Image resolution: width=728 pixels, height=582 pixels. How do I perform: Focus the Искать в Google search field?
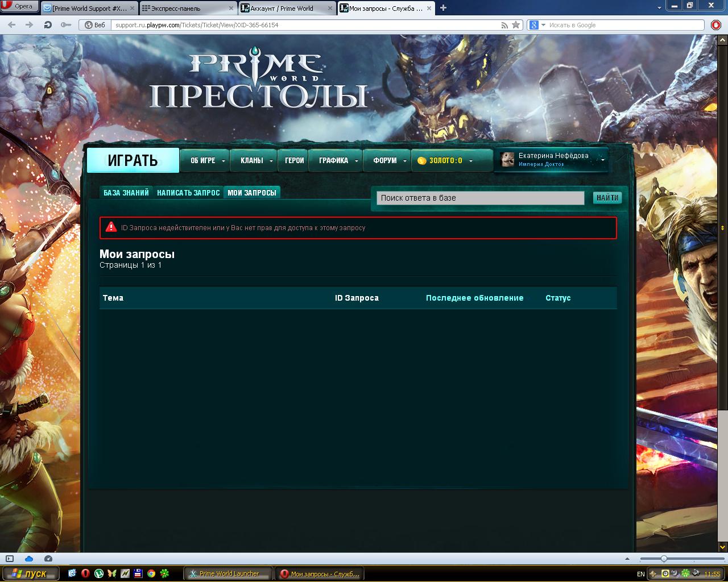coord(625,25)
